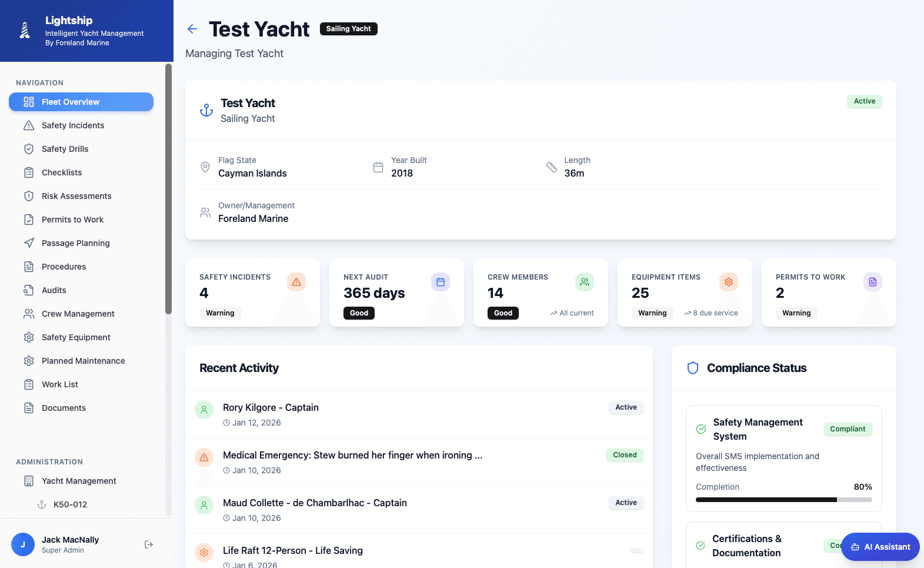This screenshot has height=568, width=924.
Task: Click the sidebar vertical scrollbar
Action: (x=169, y=188)
